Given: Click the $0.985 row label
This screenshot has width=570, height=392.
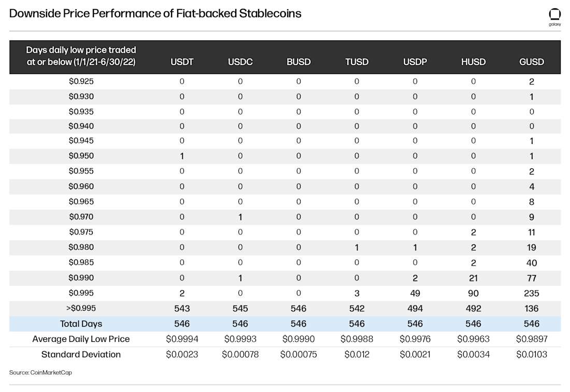Looking at the screenshot, I should click(x=81, y=263).
